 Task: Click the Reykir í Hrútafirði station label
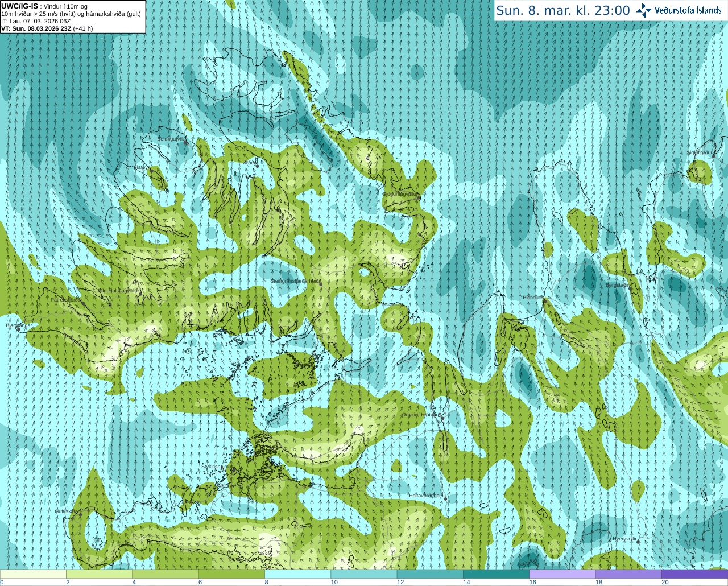coord(421,415)
